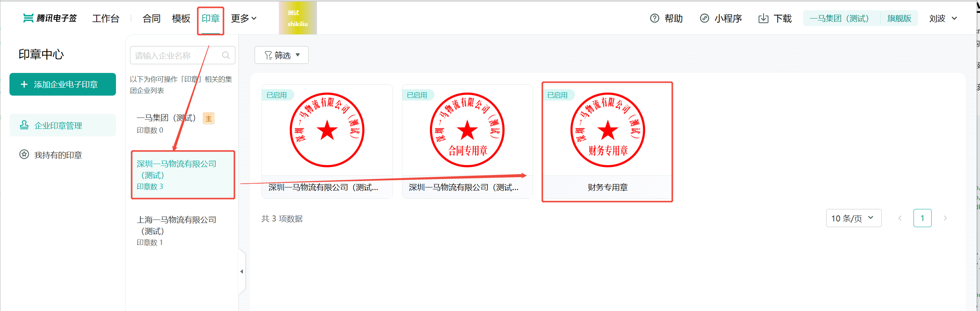The height and width of the screenshot is (311, 980).
Task: Click the 添加企业电子印章 button
Action: (63, 84)
